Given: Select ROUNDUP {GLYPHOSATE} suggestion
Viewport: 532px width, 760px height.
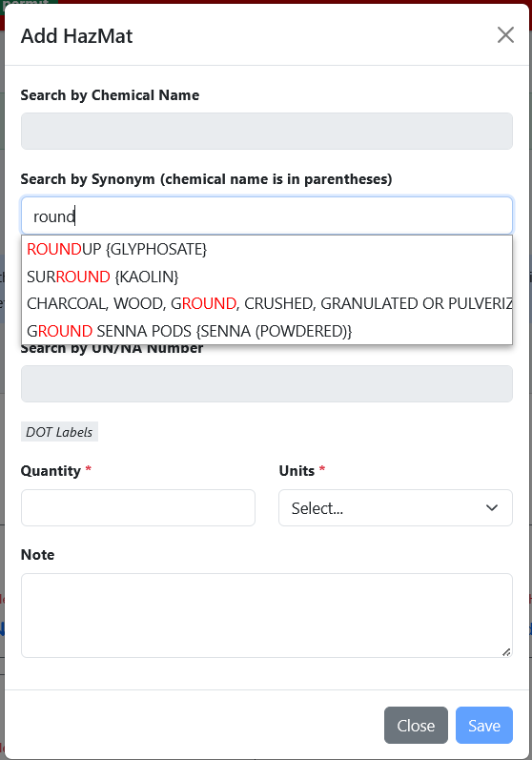Looking at the screenshot, I should [267, 249].
